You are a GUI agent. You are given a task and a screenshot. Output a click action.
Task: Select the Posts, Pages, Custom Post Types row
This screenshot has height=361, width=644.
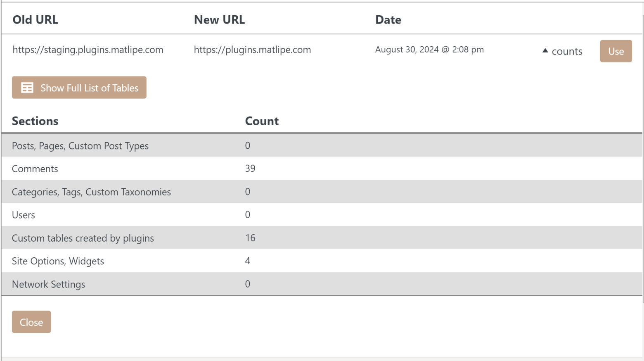coord(80,146)
